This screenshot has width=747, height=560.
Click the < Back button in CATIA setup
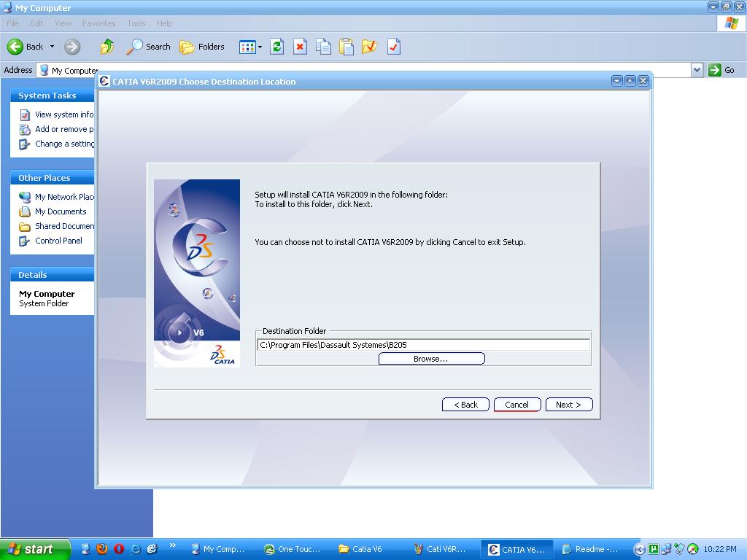tap(465, 404)
